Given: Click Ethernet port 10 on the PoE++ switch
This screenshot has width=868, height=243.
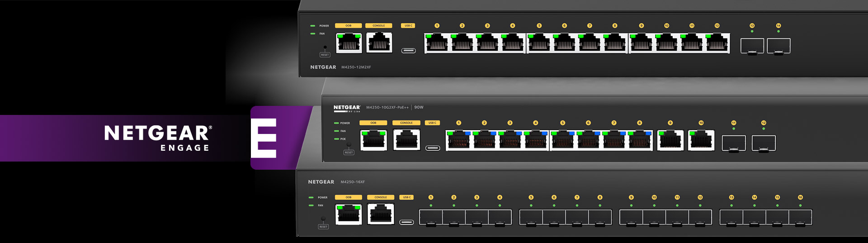Looking at the screenshot, I should [x=701, y=140].
